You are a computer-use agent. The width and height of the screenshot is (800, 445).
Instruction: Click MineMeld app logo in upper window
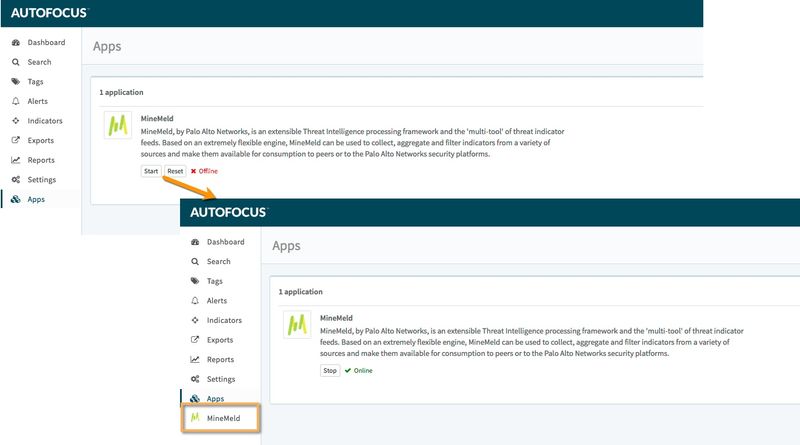pyautogui.click(x=118, y=125)
